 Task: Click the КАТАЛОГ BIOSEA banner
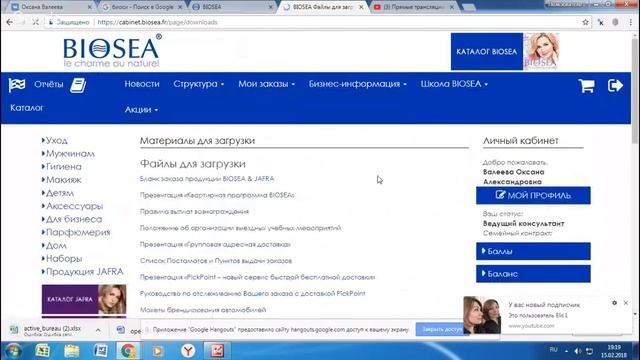click(x=505, y=51)
